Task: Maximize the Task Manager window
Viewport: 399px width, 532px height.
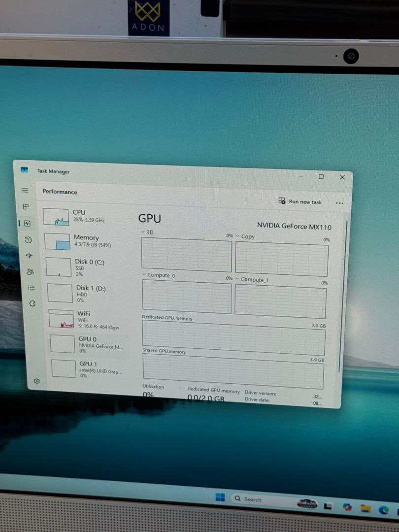Action: 321,176
